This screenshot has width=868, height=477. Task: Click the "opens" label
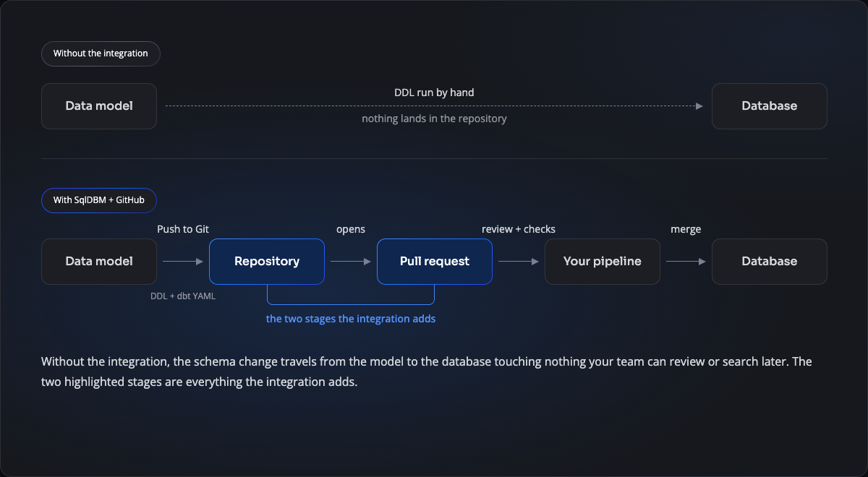(351, 229)
